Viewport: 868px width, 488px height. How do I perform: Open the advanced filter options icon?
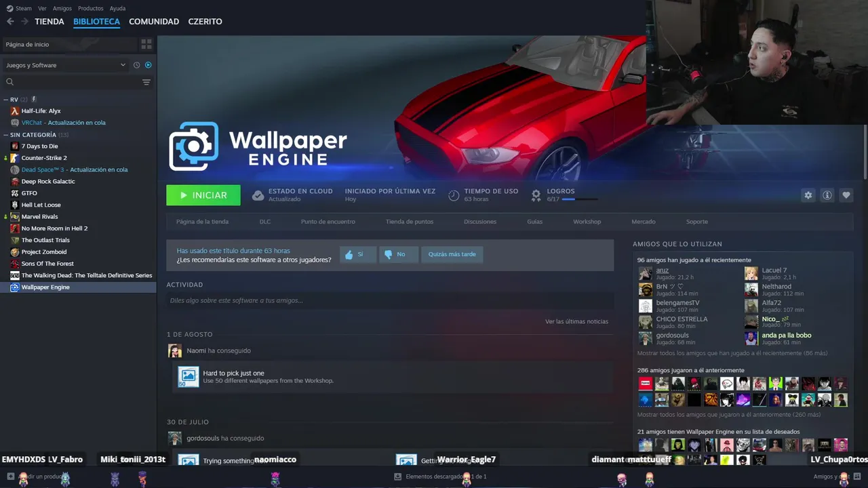(x=146, y=82)
